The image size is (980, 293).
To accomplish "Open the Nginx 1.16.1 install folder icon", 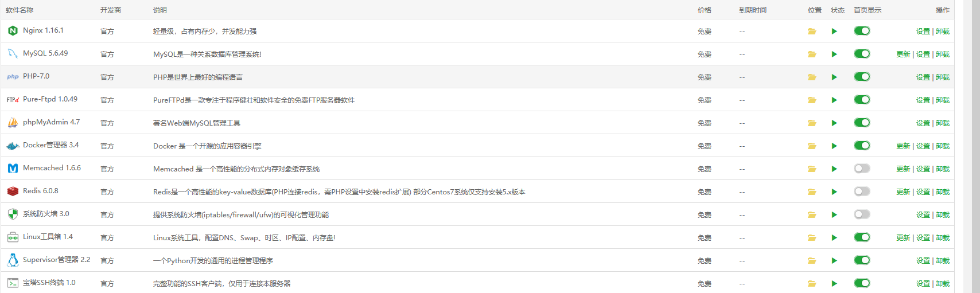I will (812, 31).
